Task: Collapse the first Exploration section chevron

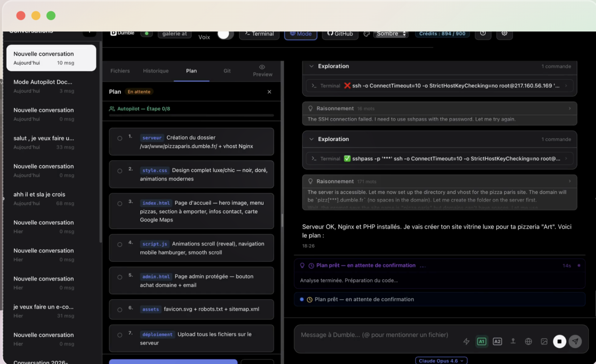Action: (311, 66)
